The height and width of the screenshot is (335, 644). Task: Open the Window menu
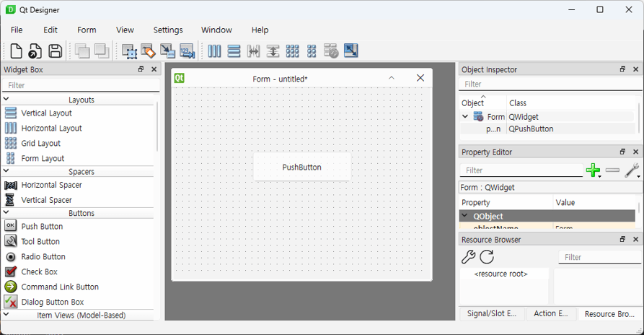tap(216, 30)
